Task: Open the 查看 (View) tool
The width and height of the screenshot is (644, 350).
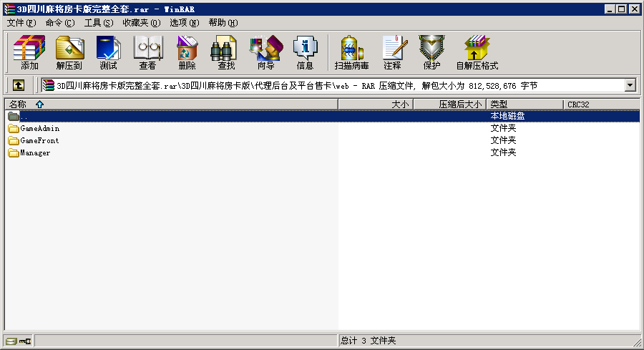Action: tap(147, 52)
